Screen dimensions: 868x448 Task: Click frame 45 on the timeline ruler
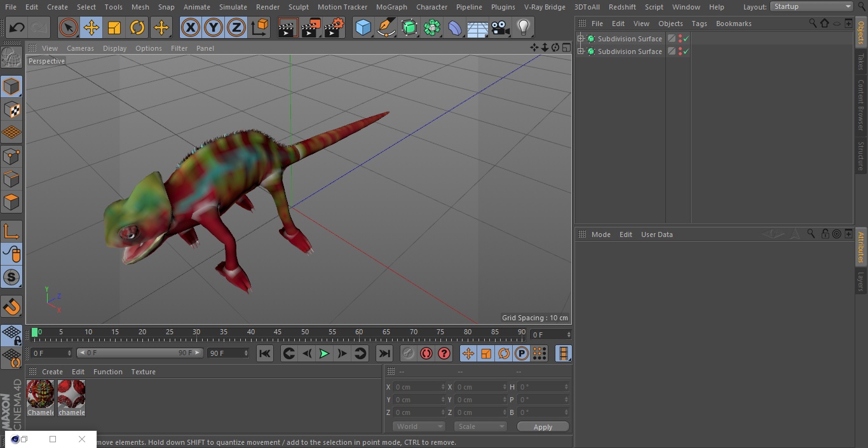278,332
